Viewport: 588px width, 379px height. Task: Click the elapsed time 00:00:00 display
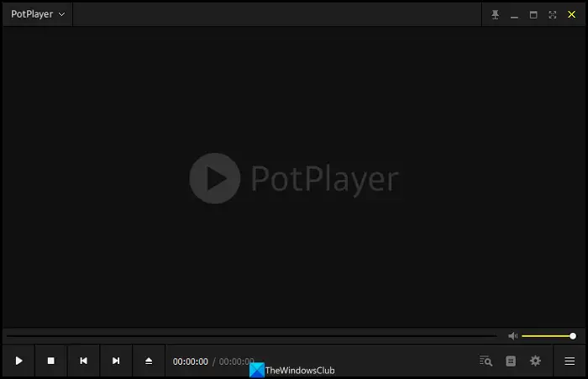tap(190, 361)
